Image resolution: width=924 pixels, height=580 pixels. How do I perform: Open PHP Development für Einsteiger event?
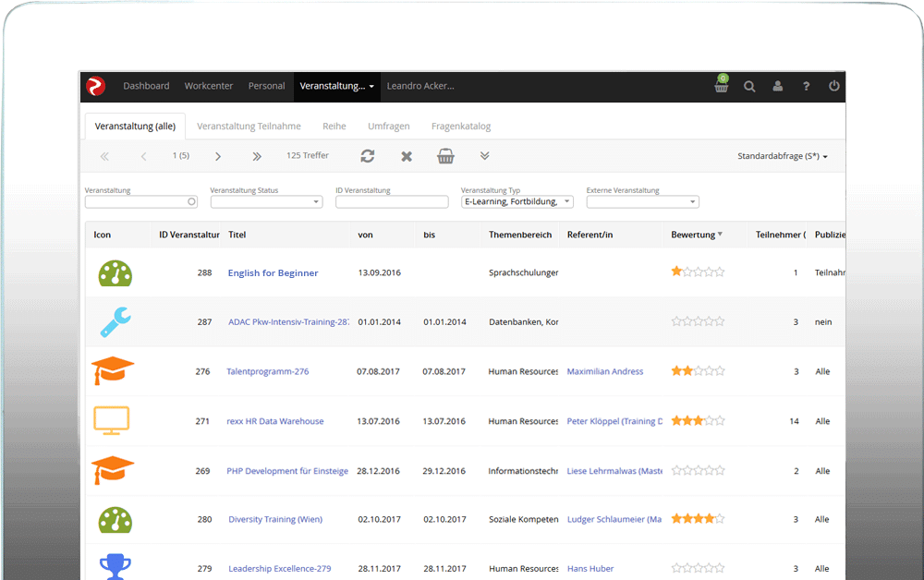click(x=287, y=471)
